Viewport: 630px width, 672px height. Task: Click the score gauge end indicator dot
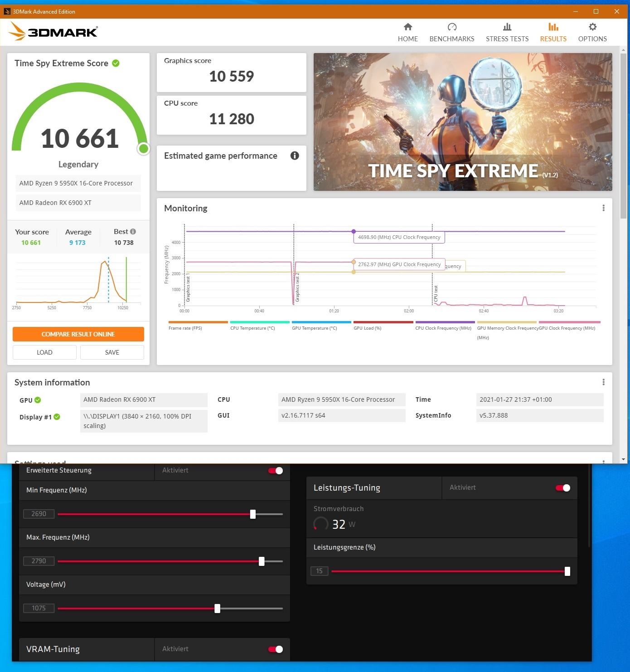[x=144, y=148]
